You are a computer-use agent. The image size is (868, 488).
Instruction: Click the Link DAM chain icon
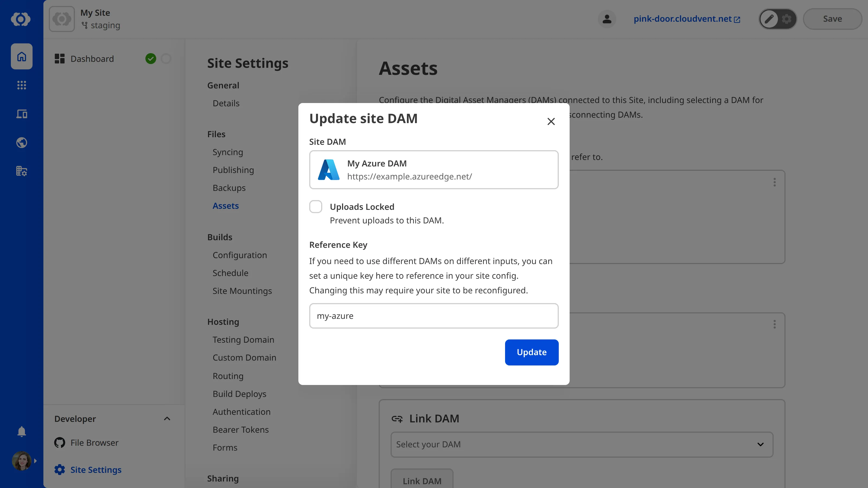[397, 419]
